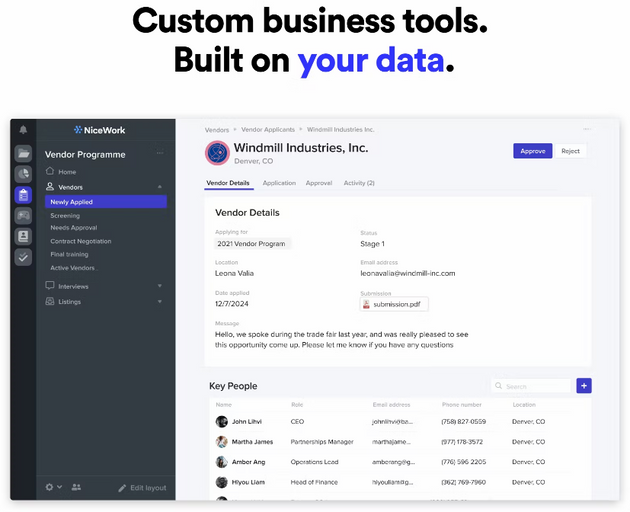Click the Vendors person icon

[50, 186]
